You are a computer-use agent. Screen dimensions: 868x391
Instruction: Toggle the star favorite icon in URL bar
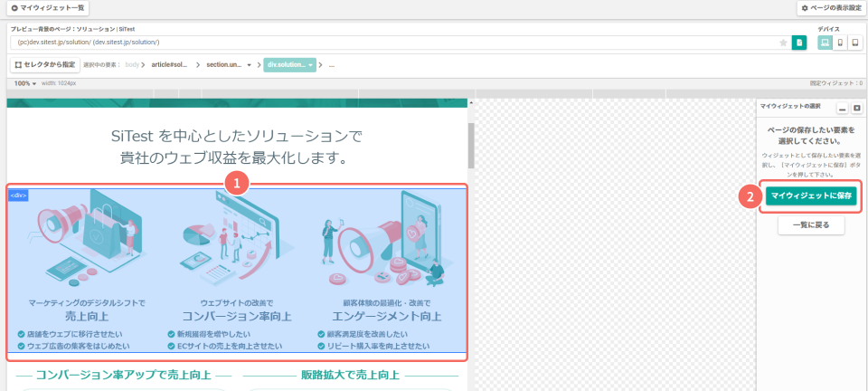point(783,43)
